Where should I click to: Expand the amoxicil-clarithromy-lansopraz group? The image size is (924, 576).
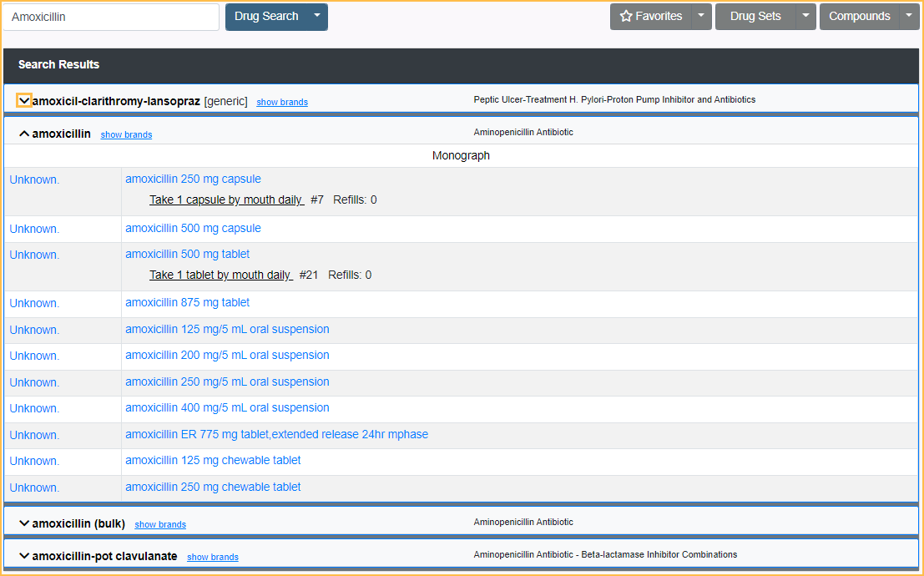tap(24, 101)
